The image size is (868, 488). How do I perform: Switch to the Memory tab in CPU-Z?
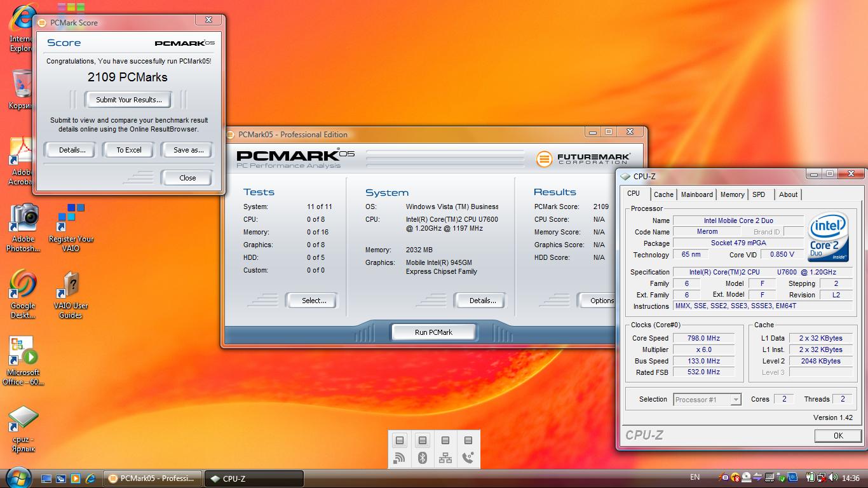[732, 194]
